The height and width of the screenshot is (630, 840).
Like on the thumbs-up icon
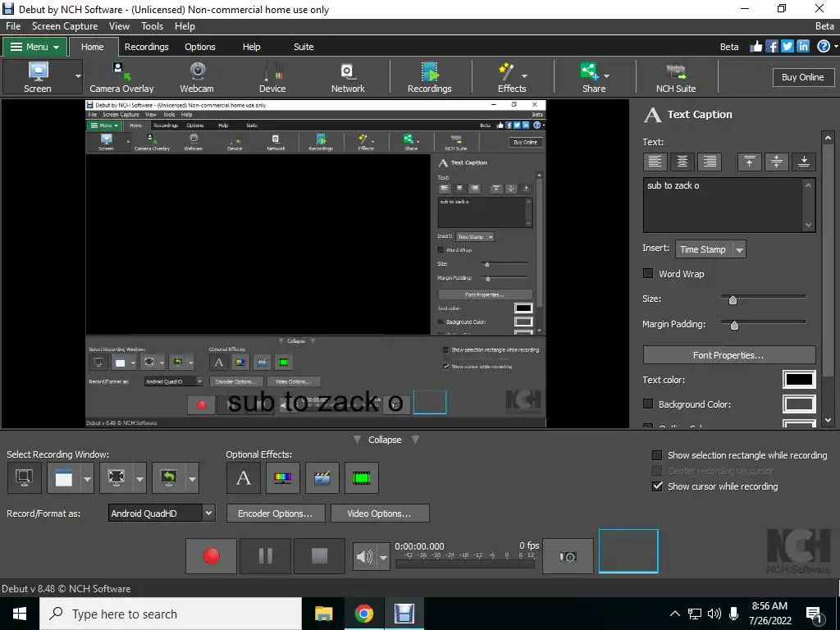point(756,47)
